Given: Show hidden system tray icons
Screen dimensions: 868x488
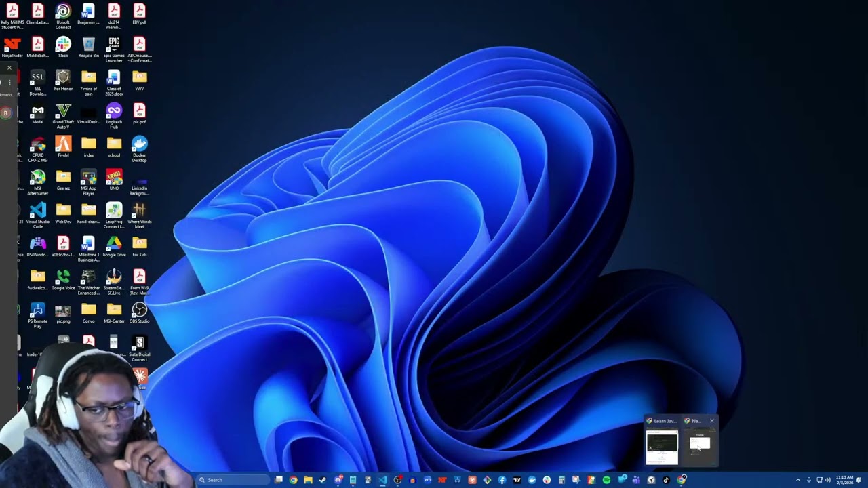Looking at the screenshot, I should click(x=797, y=480).
